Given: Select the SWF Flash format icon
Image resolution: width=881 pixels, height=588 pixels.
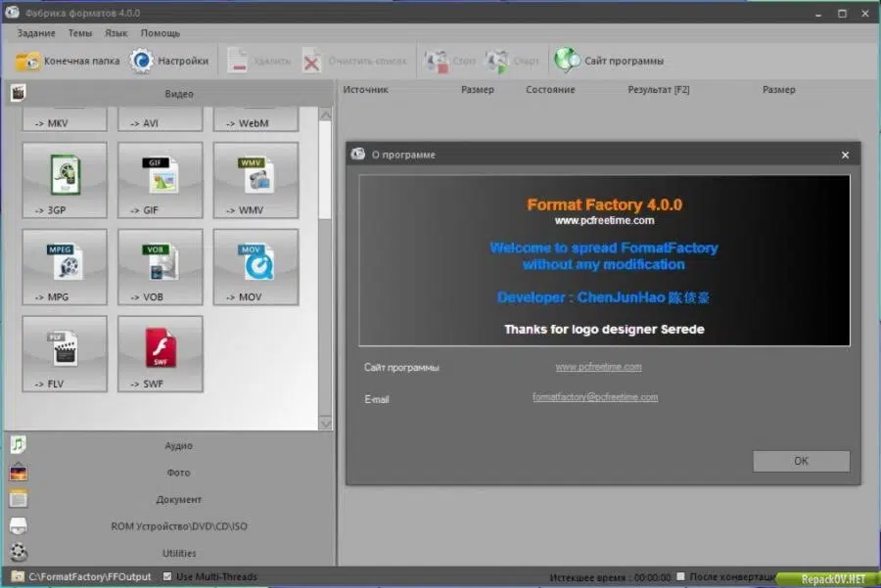Looking at the screenshot, I should [x=161, y=354].
